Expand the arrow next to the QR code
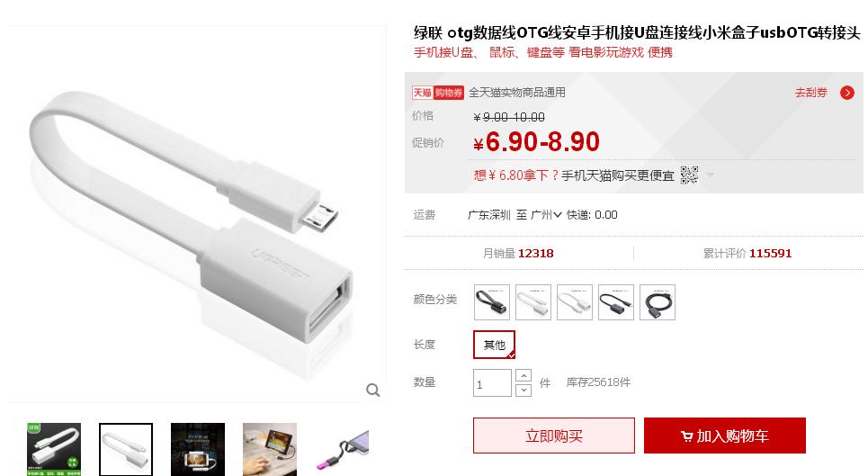This screenshot has width=868, height=476. pos(710,175)
